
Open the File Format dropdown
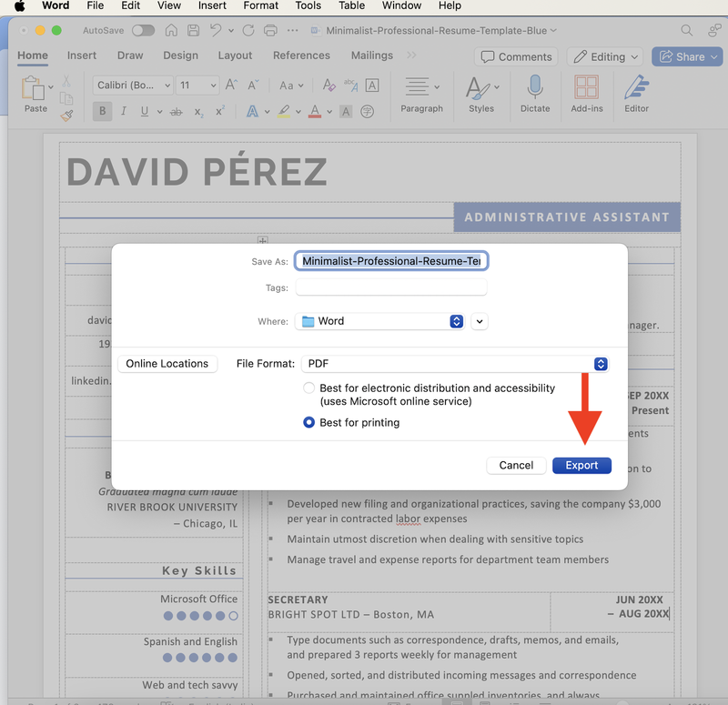pos(600,364)
